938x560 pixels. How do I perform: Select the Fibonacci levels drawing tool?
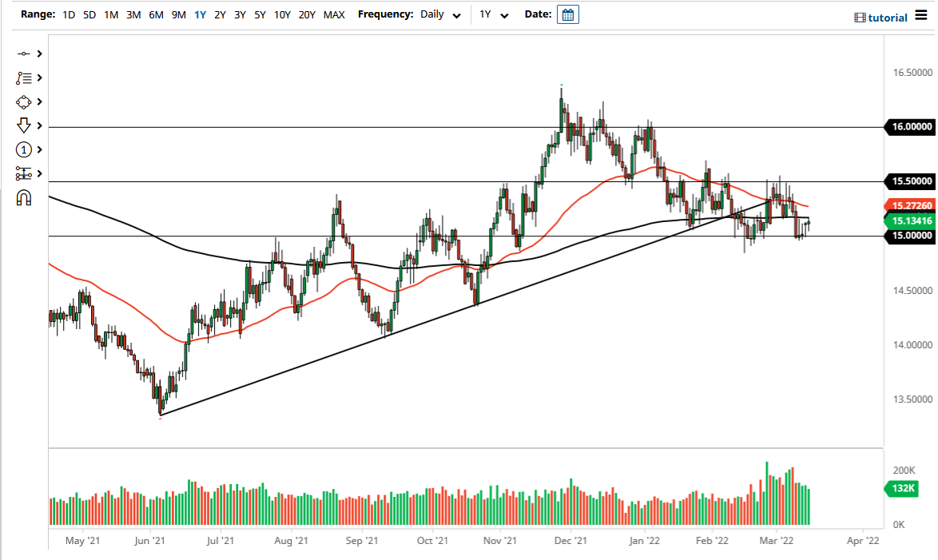25,173
